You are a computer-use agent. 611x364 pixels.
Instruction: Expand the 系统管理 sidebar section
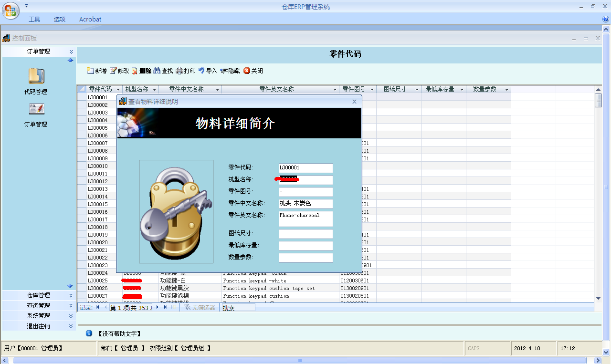71,316
